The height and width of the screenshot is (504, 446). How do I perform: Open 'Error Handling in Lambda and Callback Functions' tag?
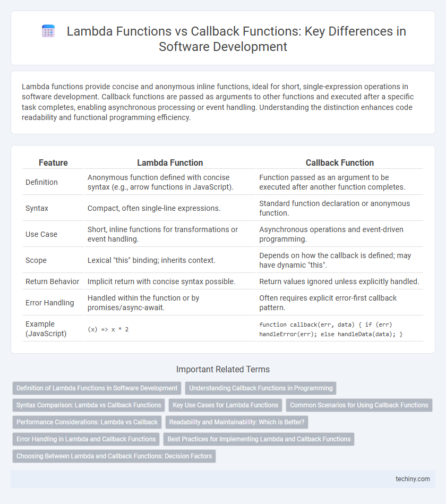pyautogui.click(x=86, y=439)
